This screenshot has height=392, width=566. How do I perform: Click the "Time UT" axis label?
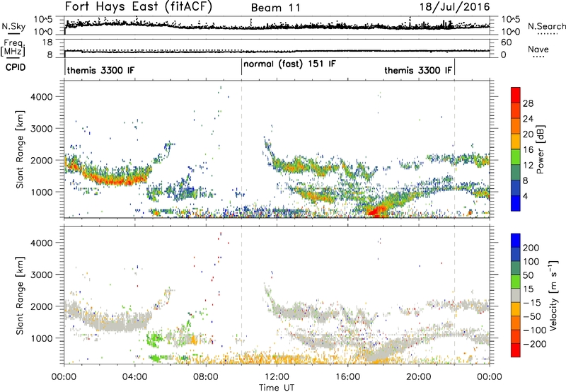tap(277, 388)
